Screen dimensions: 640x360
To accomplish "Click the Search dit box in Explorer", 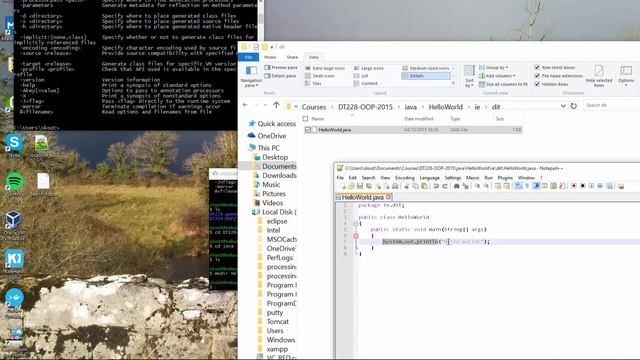I will [x=611, y=105].
